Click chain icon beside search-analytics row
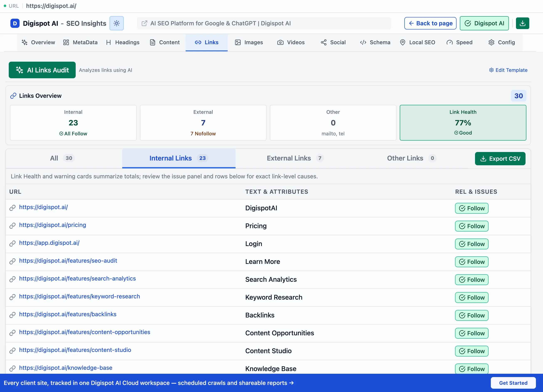 click(12, 279)
